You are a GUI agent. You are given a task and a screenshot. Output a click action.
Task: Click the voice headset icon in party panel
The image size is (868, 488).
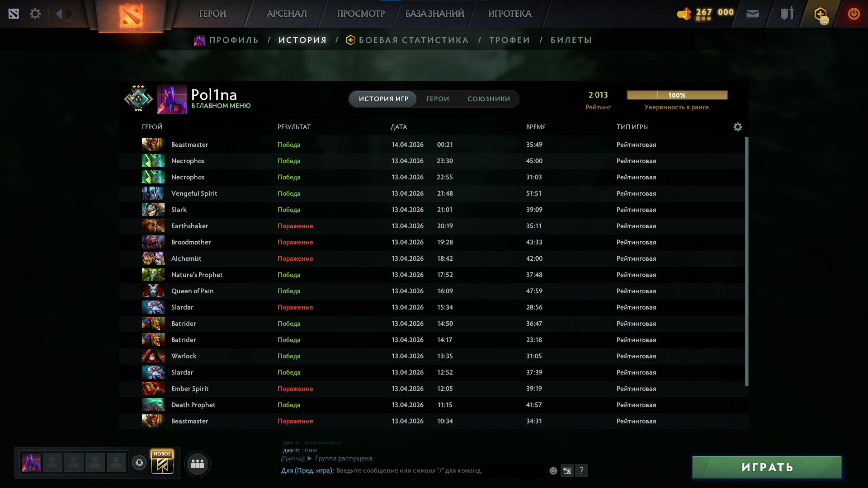tap(139, 463)
